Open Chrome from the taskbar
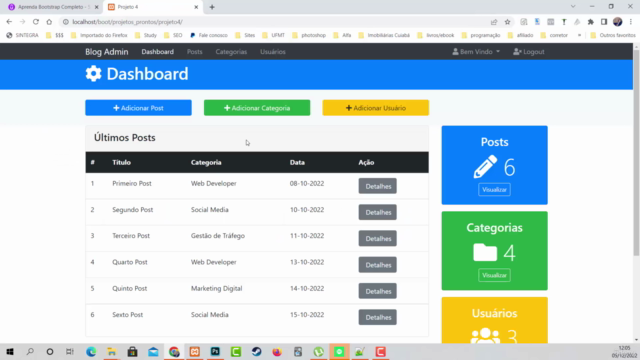The height and width of the screenshot is (360, 640). tap(174, 351)
